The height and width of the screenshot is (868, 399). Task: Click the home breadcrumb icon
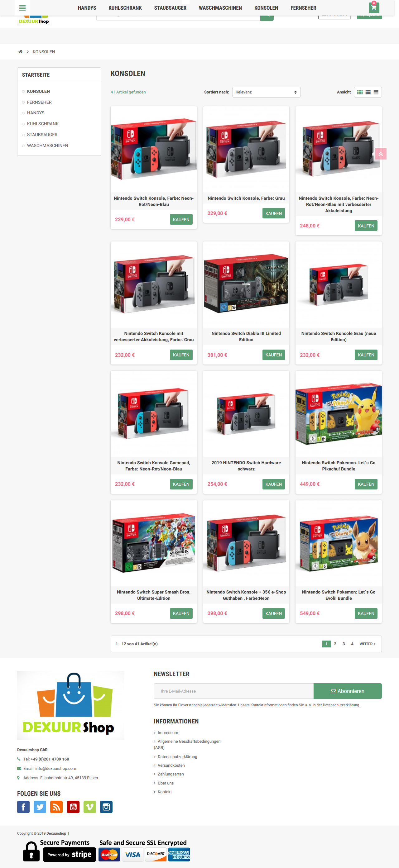pos(20,51)
